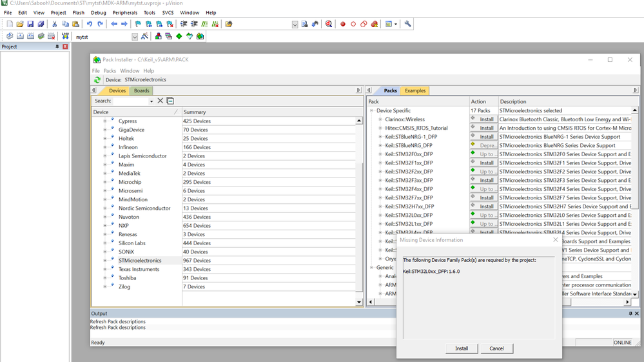
Task: Open the Flash menu
Action: point(78,13)
